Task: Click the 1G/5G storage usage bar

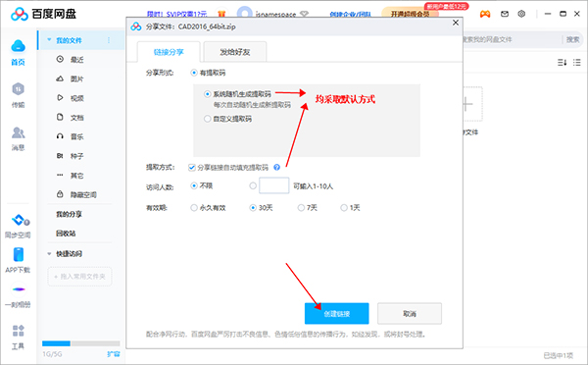Action: [x=81, y=343]
